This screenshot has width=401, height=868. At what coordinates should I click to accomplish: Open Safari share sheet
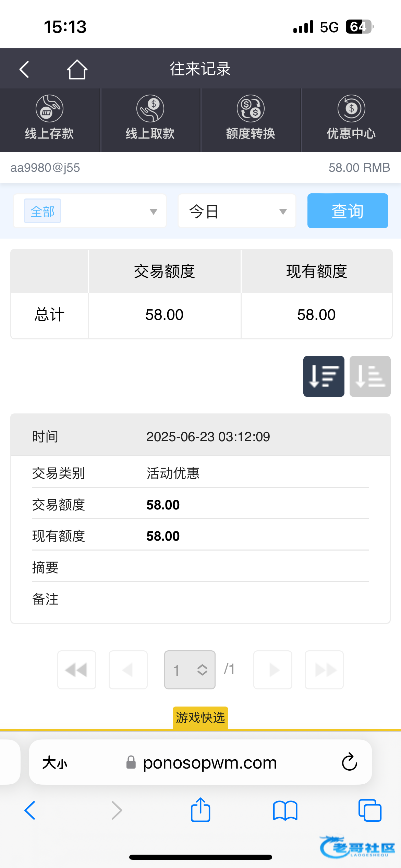pos(200,810)
